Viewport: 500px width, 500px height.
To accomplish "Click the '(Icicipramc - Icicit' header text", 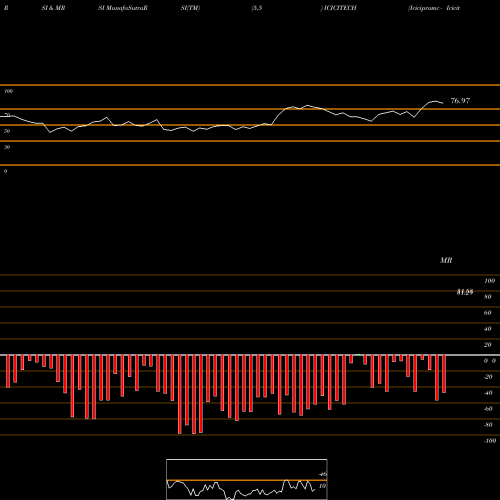I will coord(434,8).
